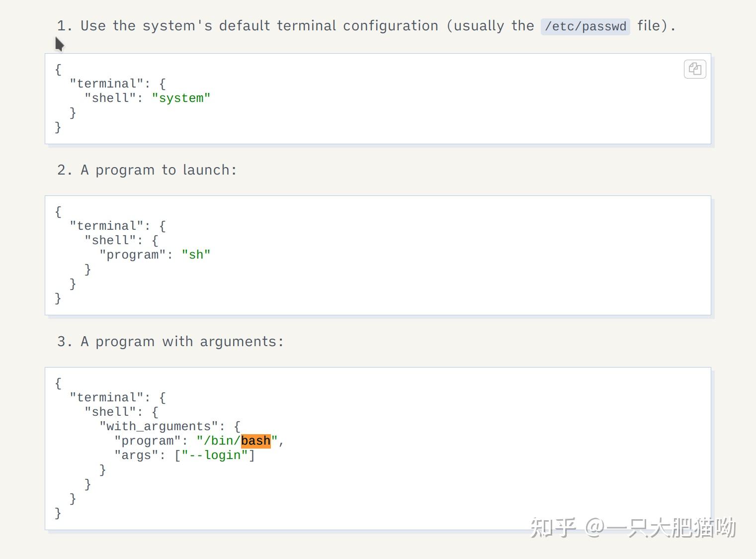The width and height of the screenshot is (756, 559).
Task: Click "terminal" key in second code block
Action: tap(106, 226)
